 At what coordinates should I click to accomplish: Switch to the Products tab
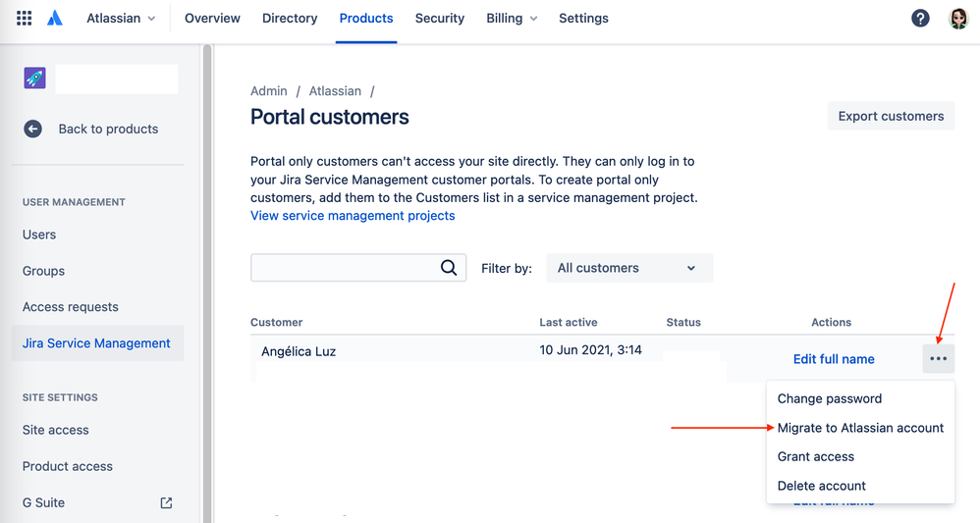(x=366, y=18)
